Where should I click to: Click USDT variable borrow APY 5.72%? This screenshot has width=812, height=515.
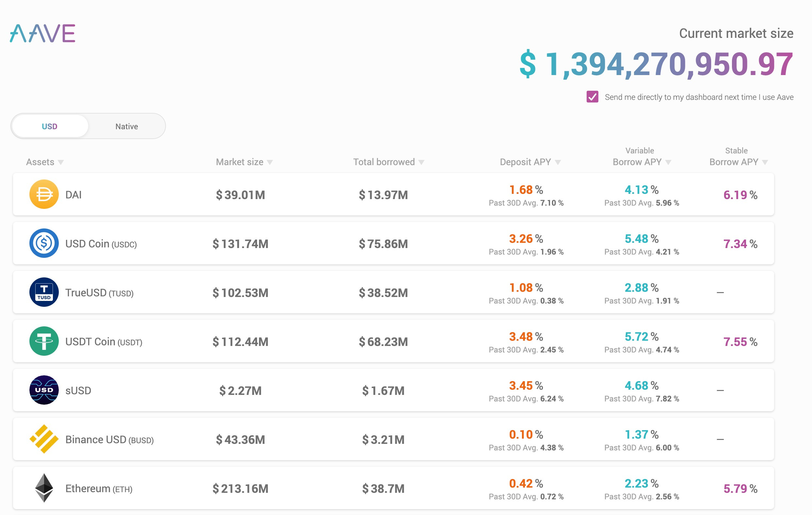click(x=642, y=336)
